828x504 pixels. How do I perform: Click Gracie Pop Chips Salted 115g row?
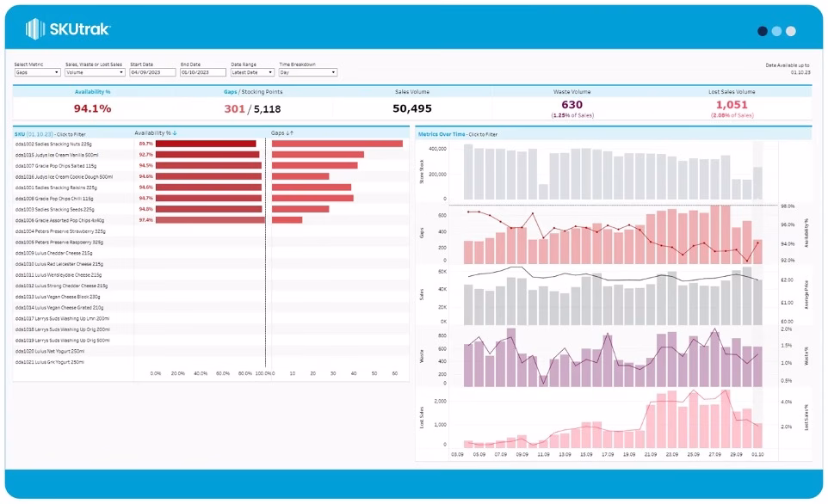click(55, 166)
